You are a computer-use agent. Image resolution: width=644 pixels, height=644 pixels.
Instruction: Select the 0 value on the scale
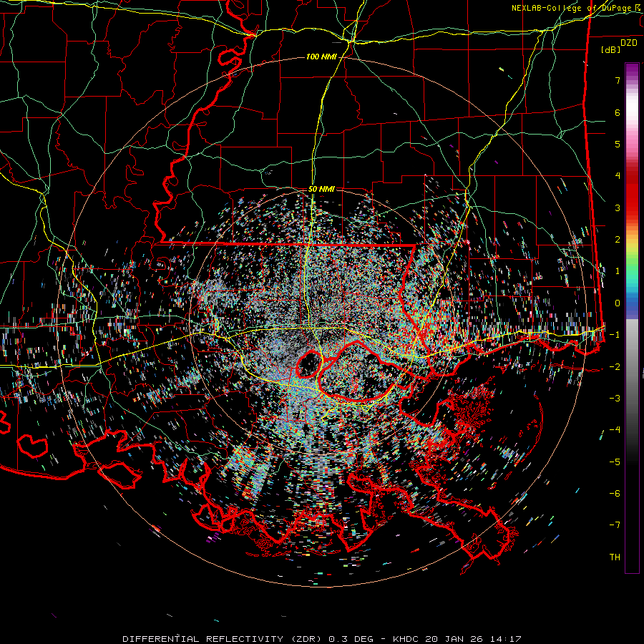pos(618,303)
